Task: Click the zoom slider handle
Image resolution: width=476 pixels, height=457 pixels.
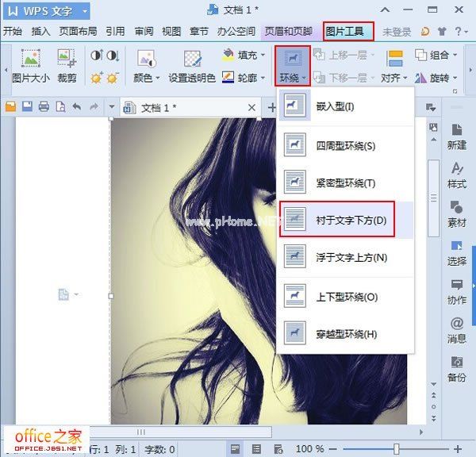Action: pyautogui.click(x=396, y=449)
